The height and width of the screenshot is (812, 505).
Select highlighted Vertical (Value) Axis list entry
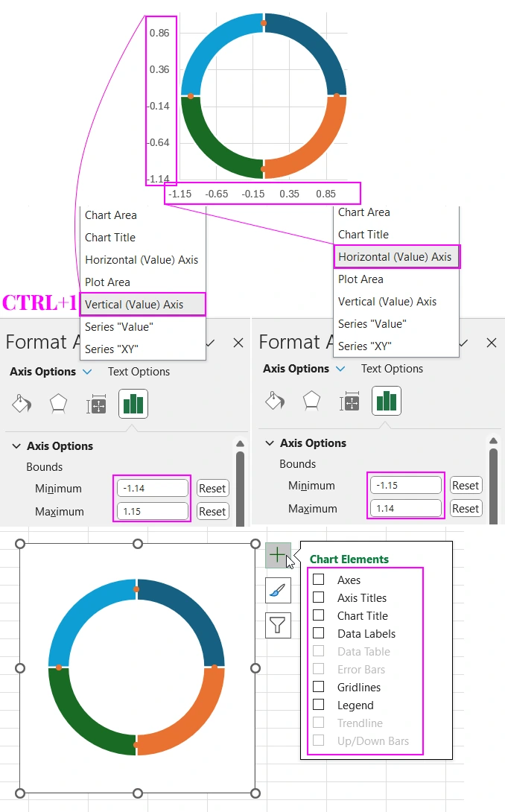(142, 304)
